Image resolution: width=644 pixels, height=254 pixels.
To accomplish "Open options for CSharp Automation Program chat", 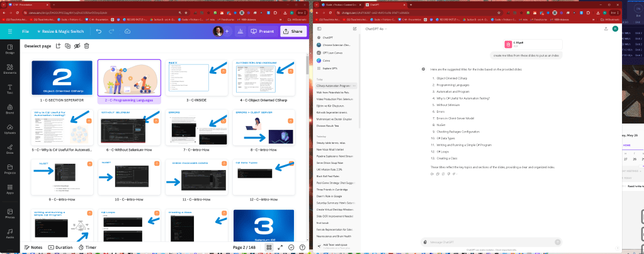I will 355,86.
